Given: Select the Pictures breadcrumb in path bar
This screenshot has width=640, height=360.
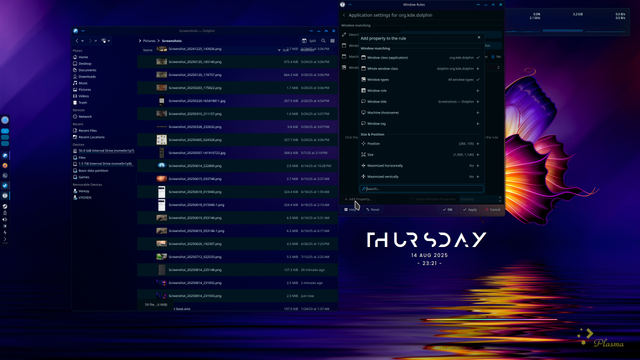Looking at the screenshot, I should [149, 41].
